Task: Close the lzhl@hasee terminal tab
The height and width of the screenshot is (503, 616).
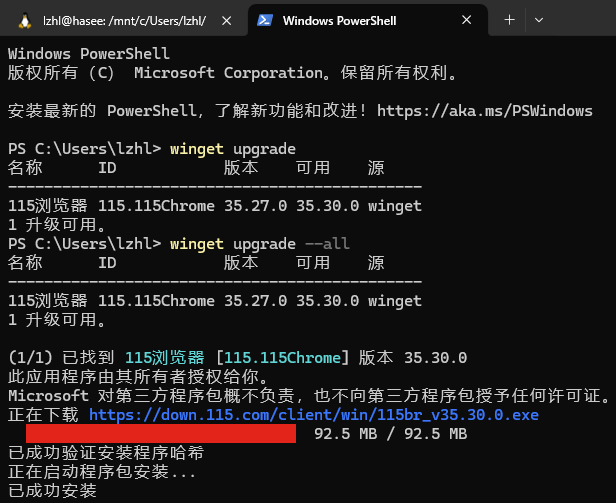Action: pos(227,21)
